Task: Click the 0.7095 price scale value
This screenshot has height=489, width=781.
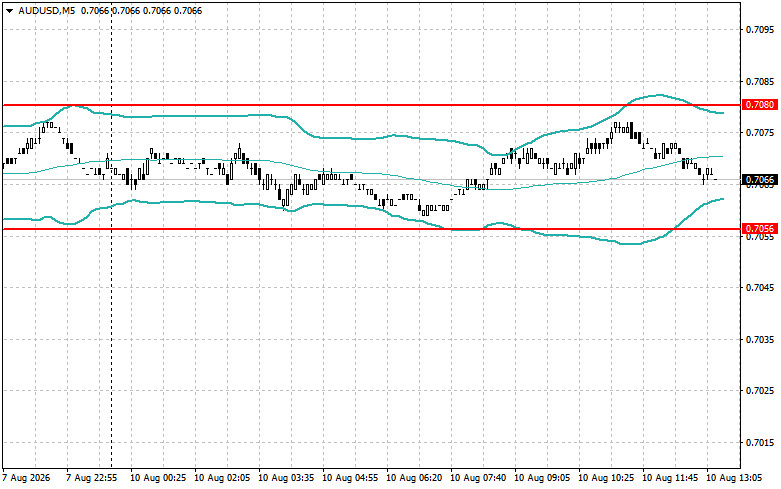Action: [760, 29]
